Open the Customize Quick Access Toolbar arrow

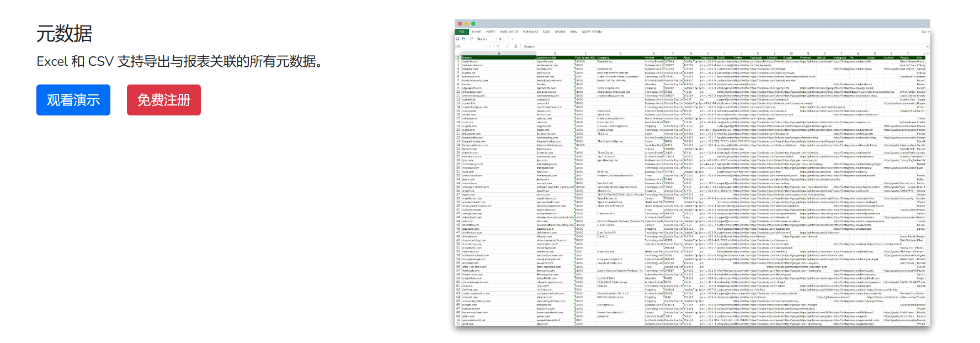512,39
